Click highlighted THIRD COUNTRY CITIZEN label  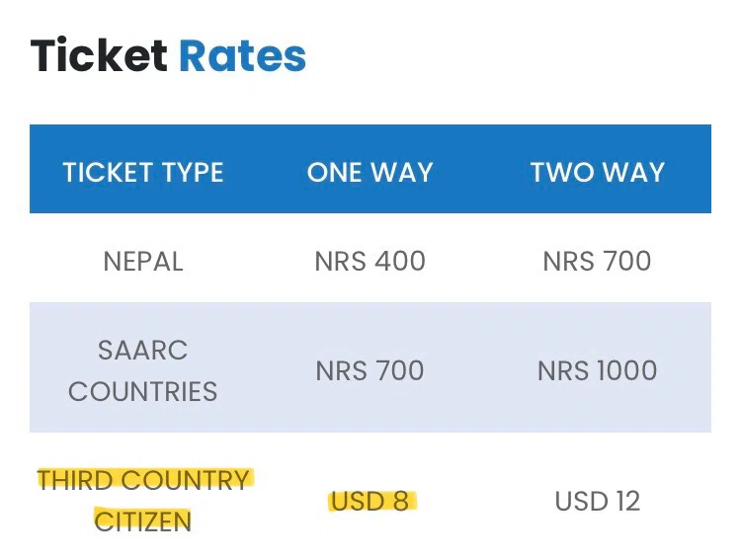pos(142,501)
